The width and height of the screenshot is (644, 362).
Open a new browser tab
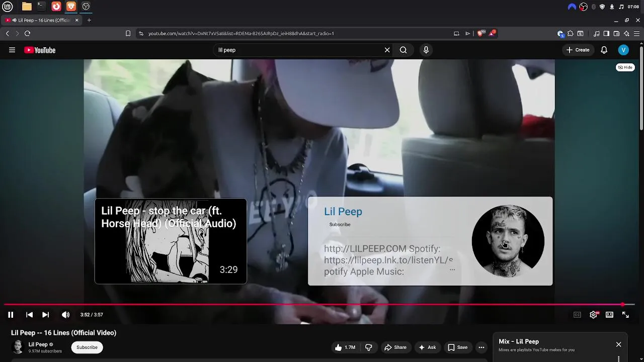click(x=89, y=20)
